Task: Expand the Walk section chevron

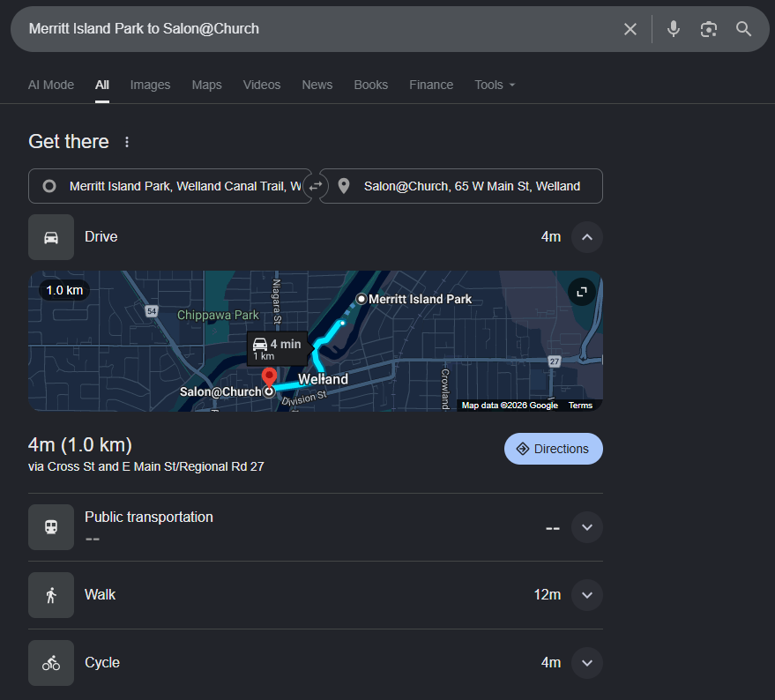Action: click(586, 595)
